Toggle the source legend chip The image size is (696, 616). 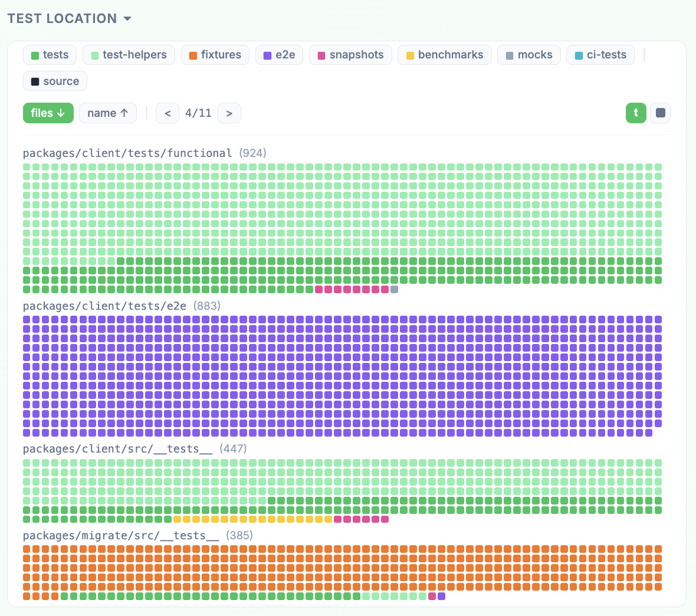click(x=55, y=81)
